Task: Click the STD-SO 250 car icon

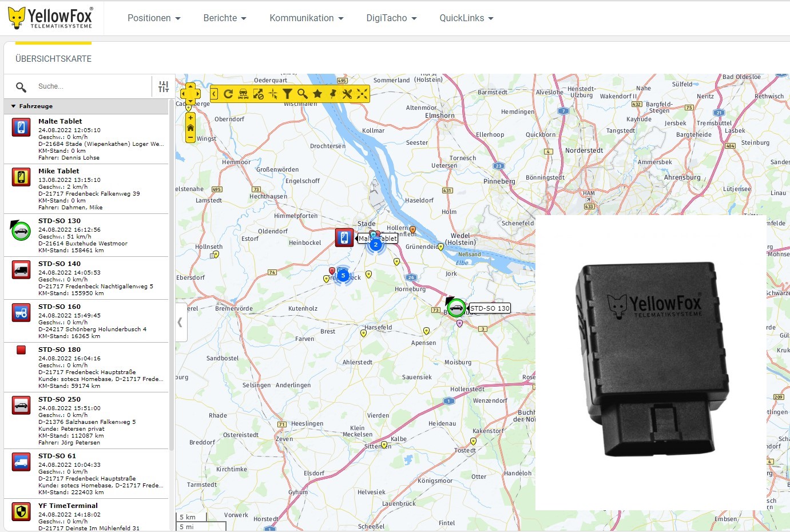Action: point(21,405)
